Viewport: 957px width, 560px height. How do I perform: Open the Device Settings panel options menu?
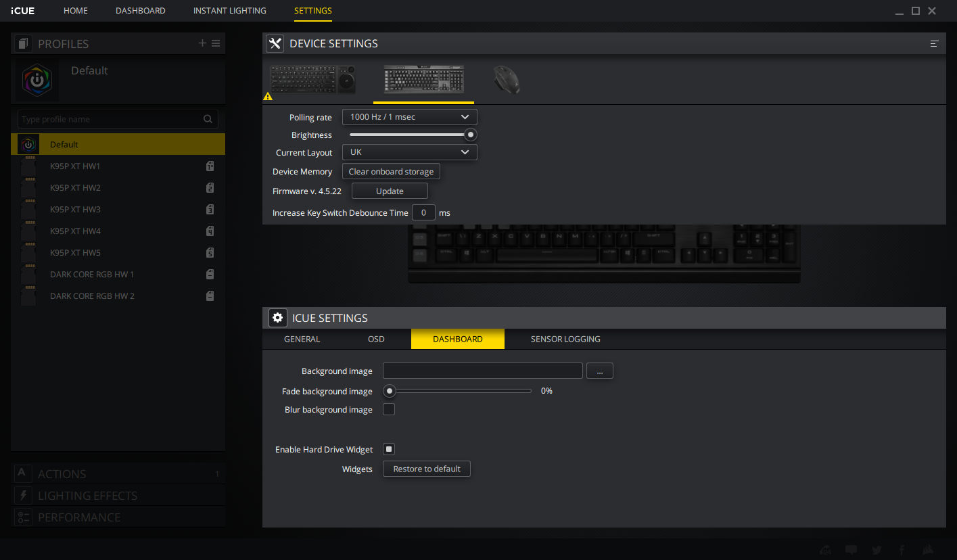934,43
